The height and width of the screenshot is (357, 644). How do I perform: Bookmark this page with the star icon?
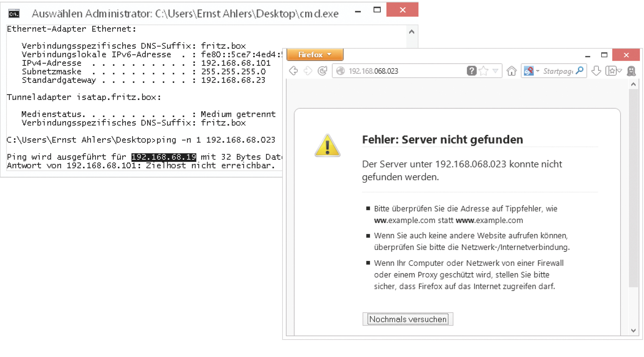484,71
